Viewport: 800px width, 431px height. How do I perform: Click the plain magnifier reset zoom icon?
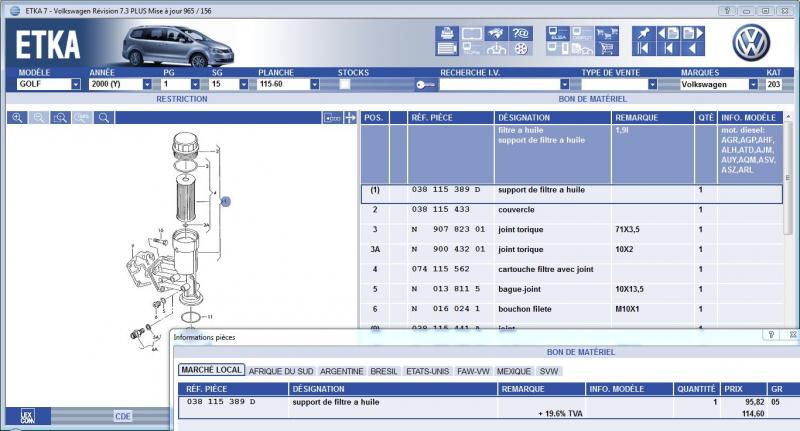point(104,118)
